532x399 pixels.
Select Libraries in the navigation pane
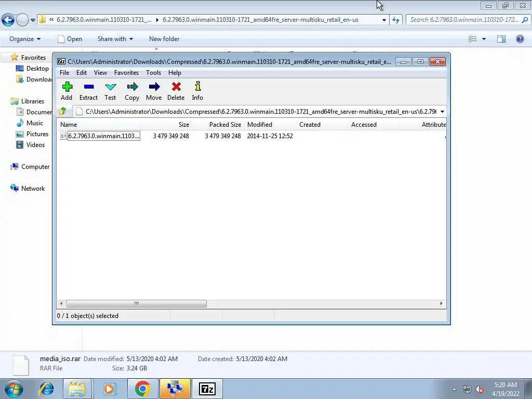33,101
